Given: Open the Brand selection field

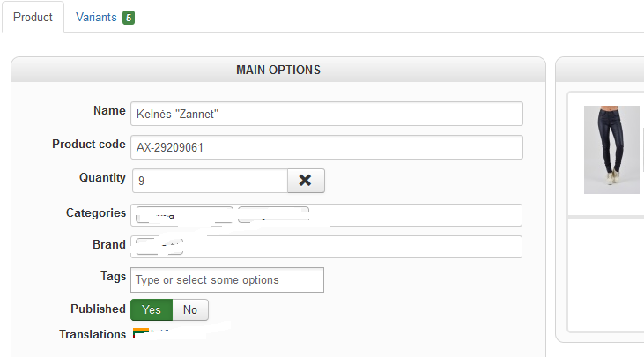Looking at the screenshot, I should (327, 247).
